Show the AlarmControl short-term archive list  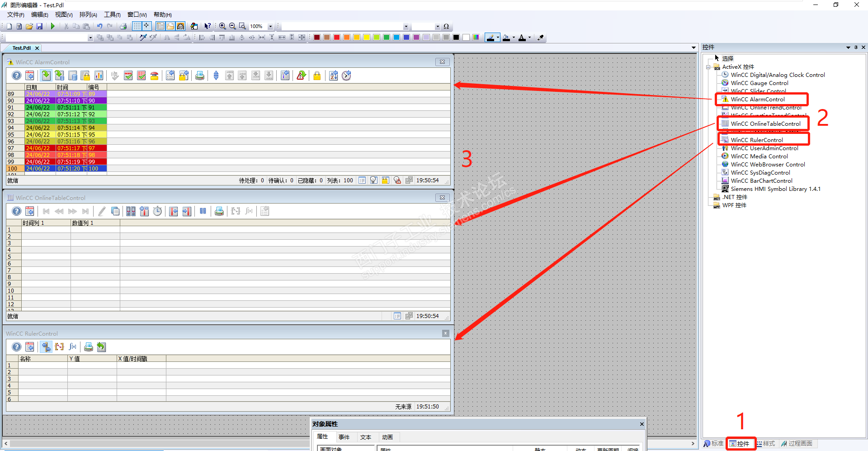point(59,76)
